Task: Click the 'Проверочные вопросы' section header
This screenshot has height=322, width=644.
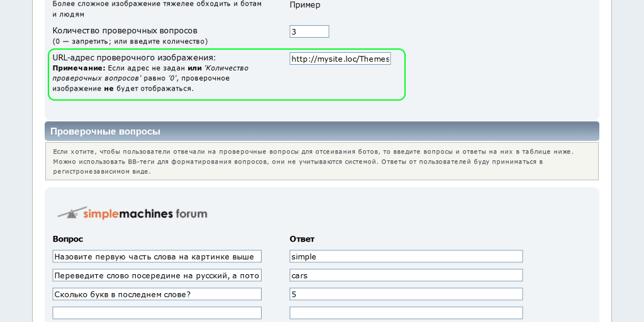Action: pos(106,131)
